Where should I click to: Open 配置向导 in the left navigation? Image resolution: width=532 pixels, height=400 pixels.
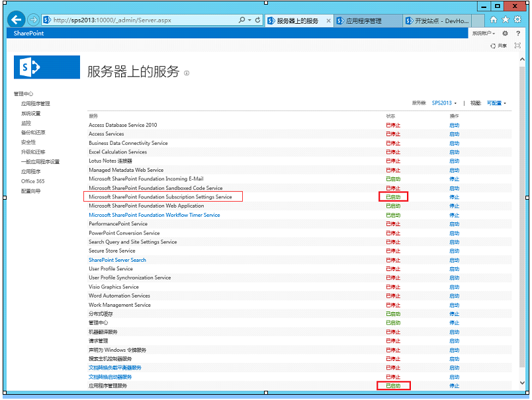(x=31, y=191)
